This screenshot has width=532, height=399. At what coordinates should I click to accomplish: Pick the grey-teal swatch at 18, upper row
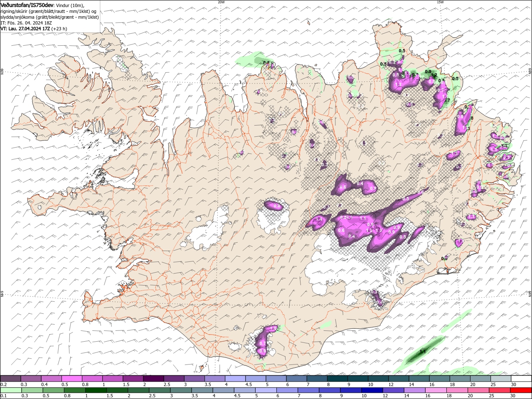(460, 379)
